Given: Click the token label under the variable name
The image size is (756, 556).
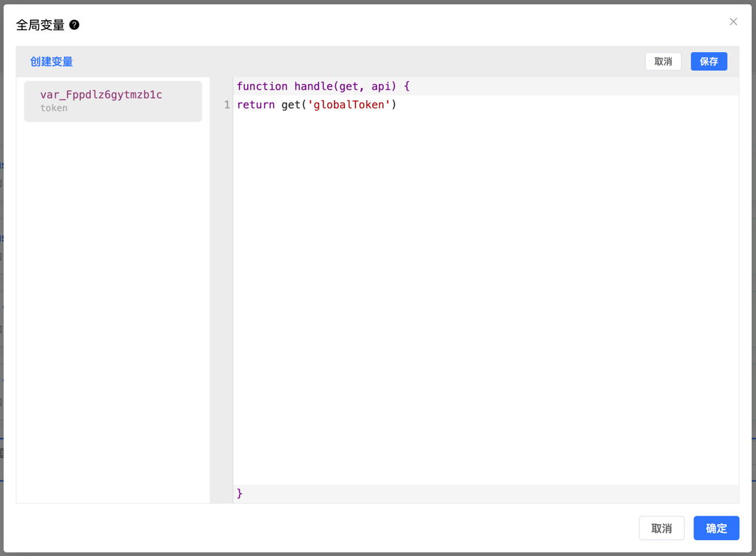Looking at the screenshot, I should tap(53, 108).
